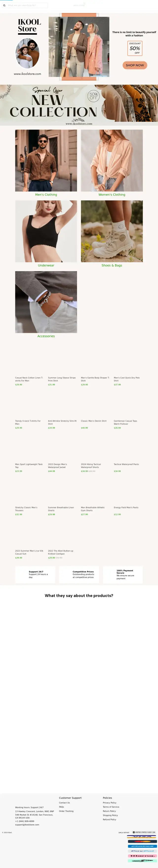This screenshot has height=868, width=158.
Task: Select the Underwear category image
Action: tap(46, 231)
